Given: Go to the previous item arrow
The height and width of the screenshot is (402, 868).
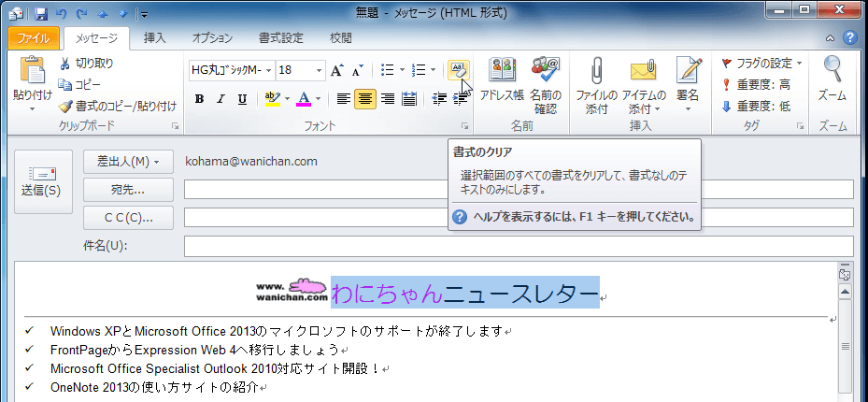Looking at the screenshot, I should 103,14.
